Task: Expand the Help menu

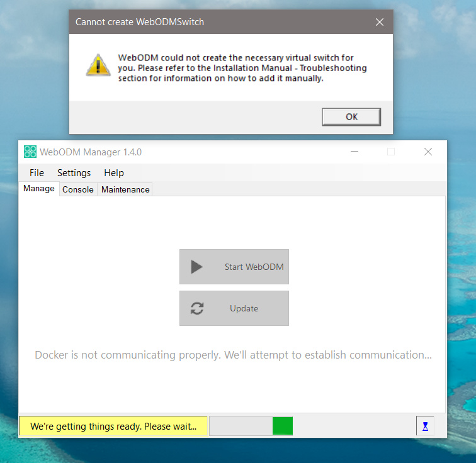Action: [x=114, y=173]
